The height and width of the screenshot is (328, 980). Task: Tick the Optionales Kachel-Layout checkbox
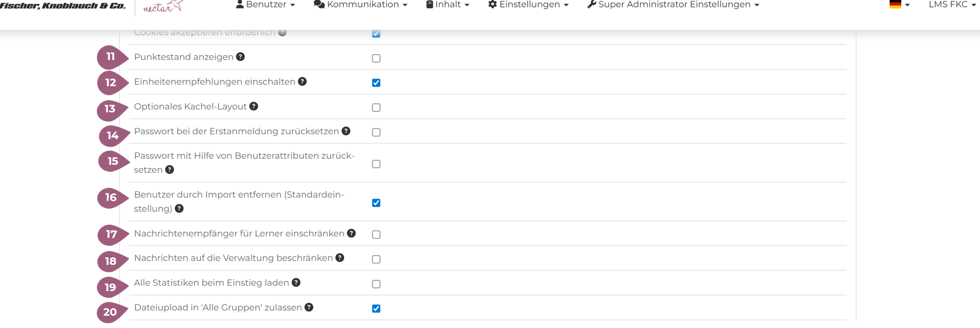[x=376, y=108]
